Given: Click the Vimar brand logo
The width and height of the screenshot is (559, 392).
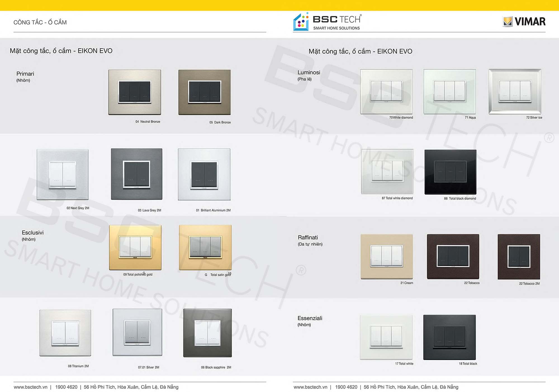Looking at the screenshot, I should [524, 22].
